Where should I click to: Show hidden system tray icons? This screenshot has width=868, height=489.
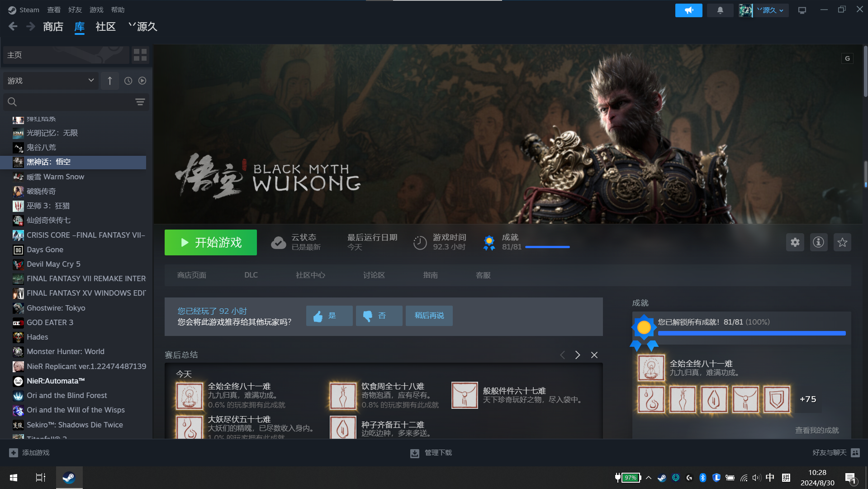point(649,478)
